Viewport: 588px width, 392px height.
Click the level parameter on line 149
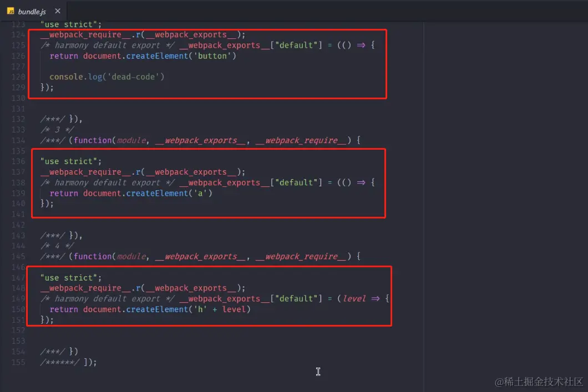click(354, 299)
